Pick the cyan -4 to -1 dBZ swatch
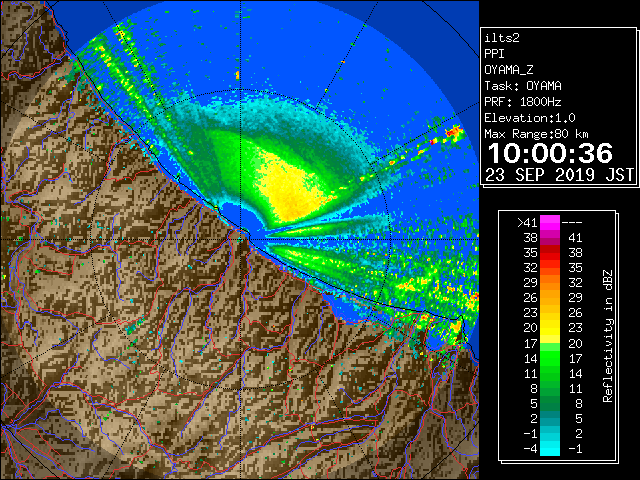The height and width of the screenshot is (480, 640). click(x=550, y=448)
